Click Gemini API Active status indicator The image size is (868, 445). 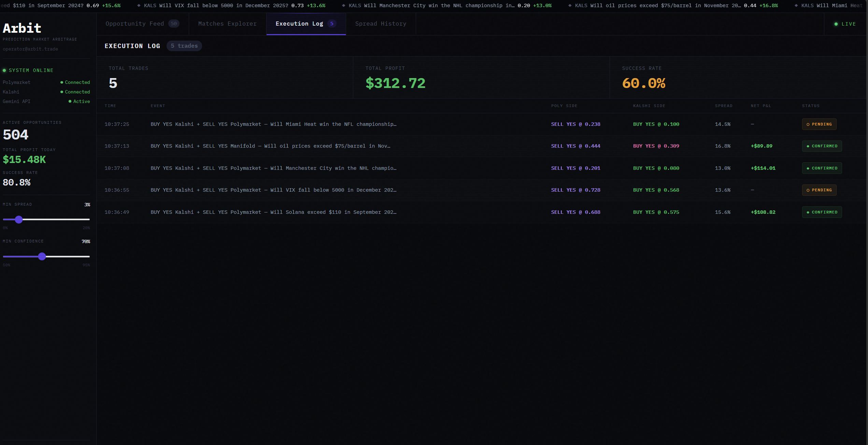(x=79, y=102)
